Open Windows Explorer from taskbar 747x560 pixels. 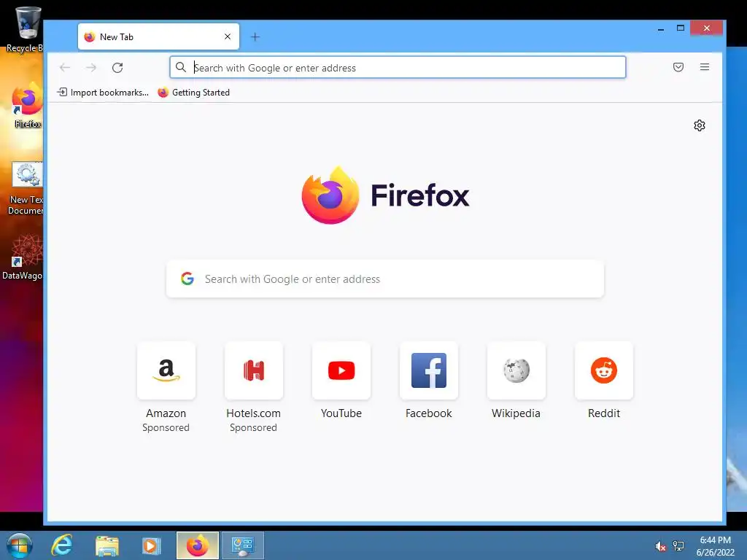(107, 545)
